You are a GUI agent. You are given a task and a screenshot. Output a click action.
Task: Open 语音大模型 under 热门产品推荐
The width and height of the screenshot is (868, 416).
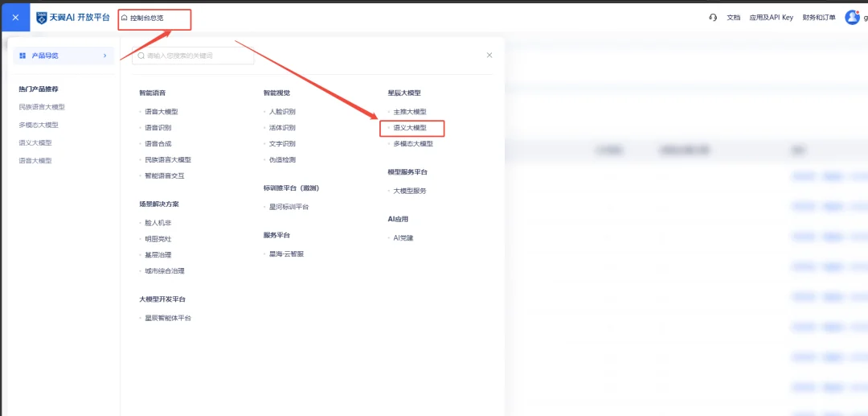[x=35, y=161]
